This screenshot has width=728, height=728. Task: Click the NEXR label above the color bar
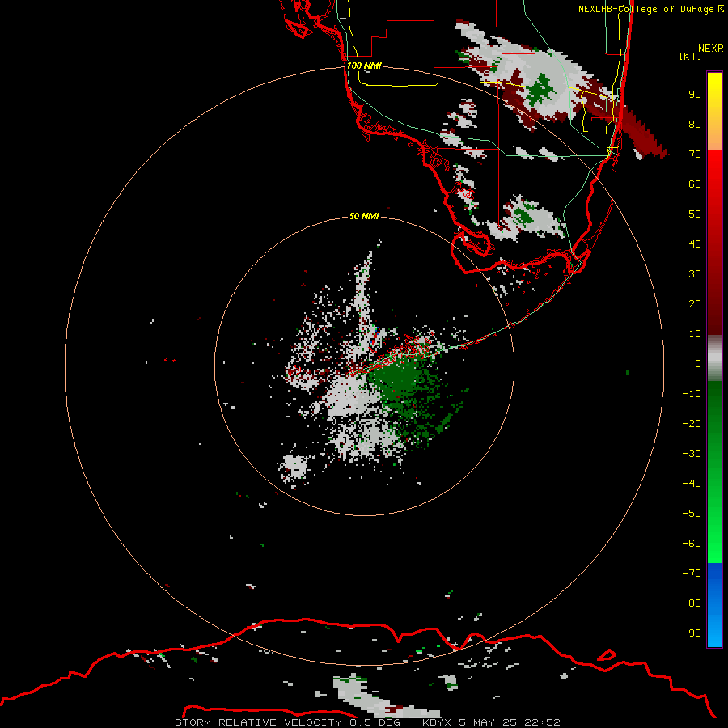(711, 49)
